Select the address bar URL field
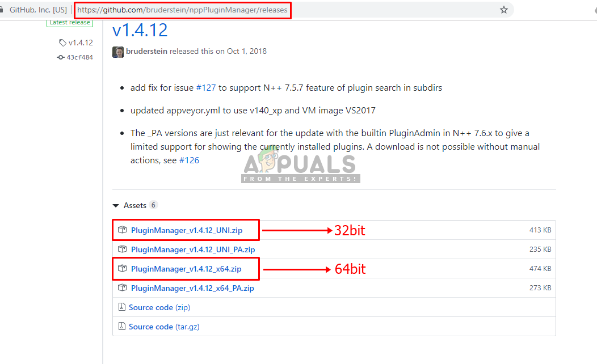The width and height of the screenshot is (597, 364). 182,10
